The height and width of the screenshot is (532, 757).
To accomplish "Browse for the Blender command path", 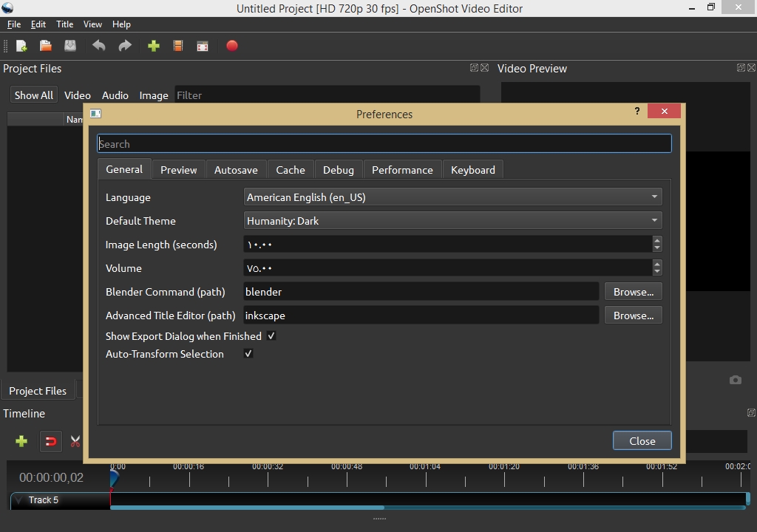I will click(633, 291).
